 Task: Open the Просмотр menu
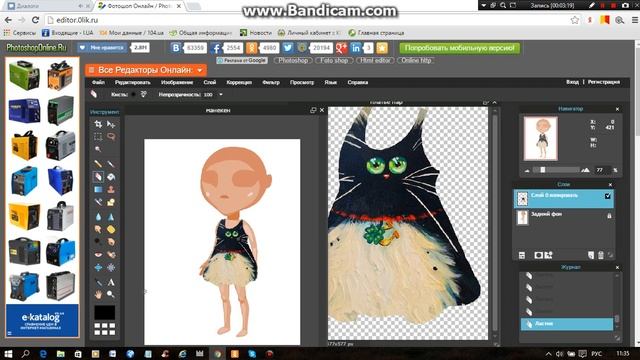(x=302, y=82)
